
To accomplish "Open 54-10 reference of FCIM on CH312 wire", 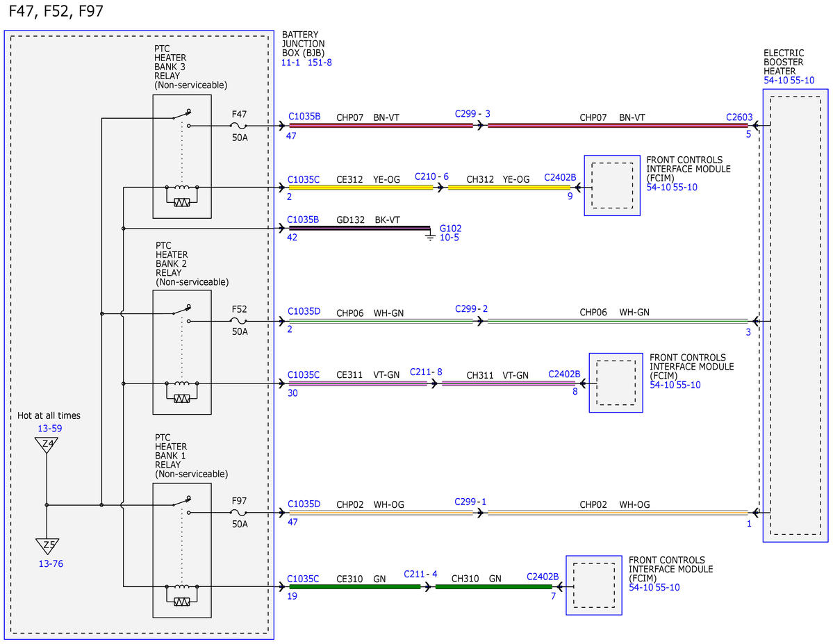I will (658, 188).
